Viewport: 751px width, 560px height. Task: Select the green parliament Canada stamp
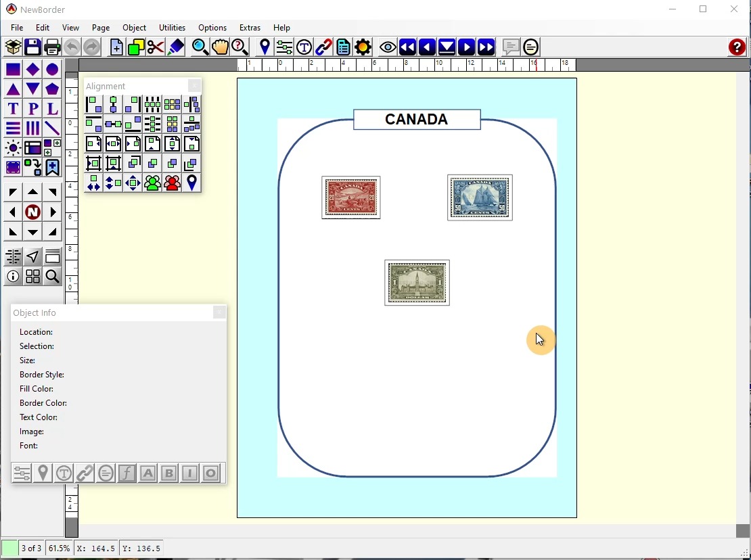(417, 283)
